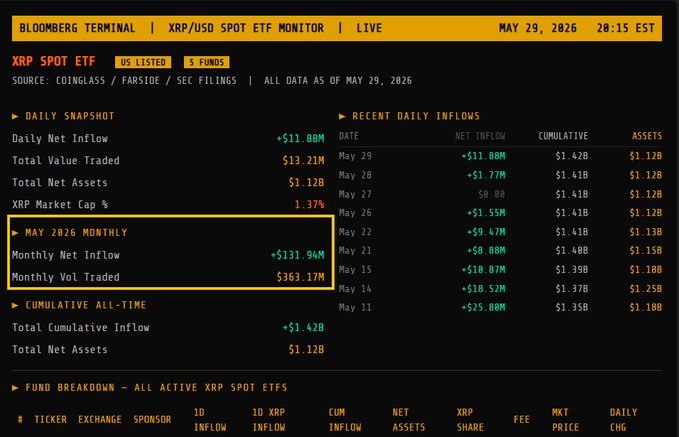Click the 5 FUNDS badge
The width and height of the screenshot is (679, 437).
207,62
